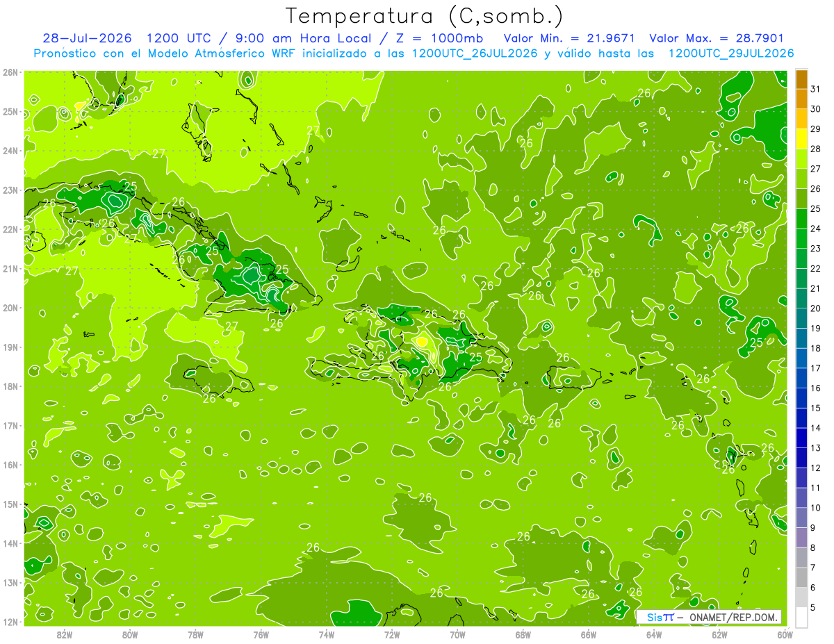This screenshot has width=834, height=644.
Task: Click latitude axis label '19N'
Action: (x=10, y=347)
